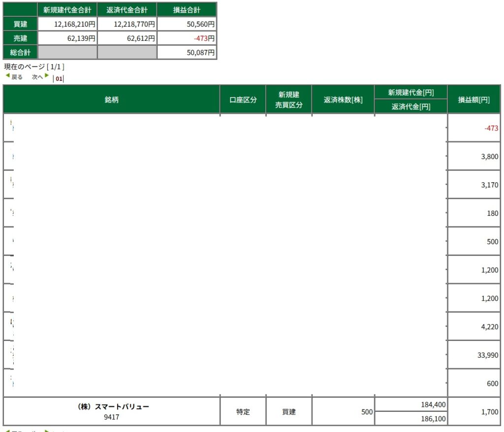This screenshot has height=432, width=504.
Task: Select the 新規建代金[円] header cell
Action: (410, 92)
